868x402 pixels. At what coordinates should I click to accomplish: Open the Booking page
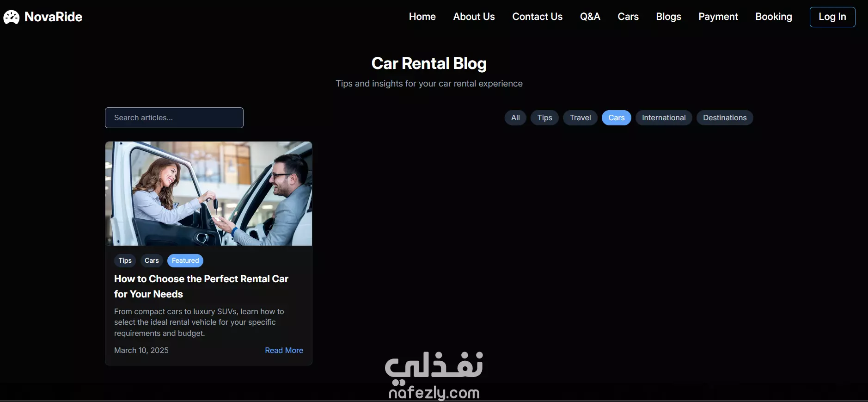coord(773,17)
